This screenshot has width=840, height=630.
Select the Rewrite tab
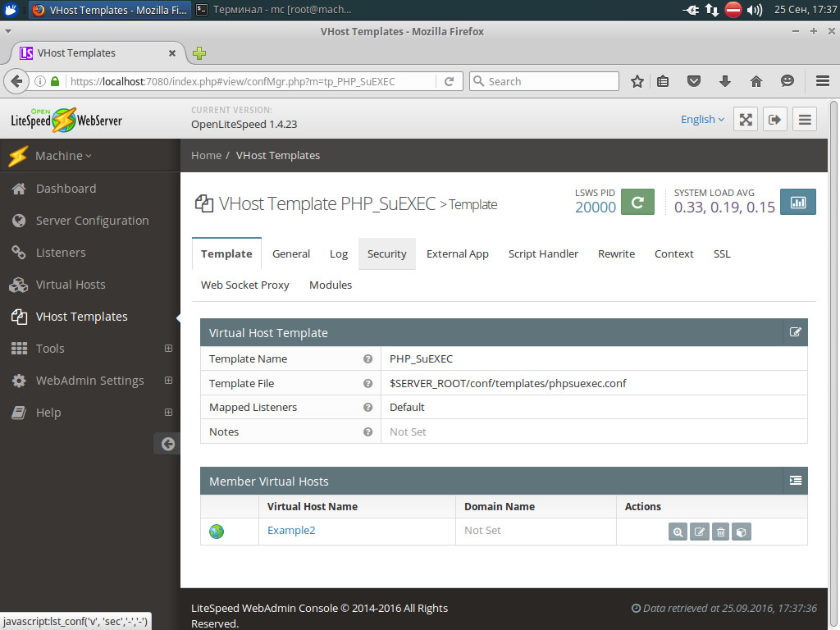click(x=616, y=254)
